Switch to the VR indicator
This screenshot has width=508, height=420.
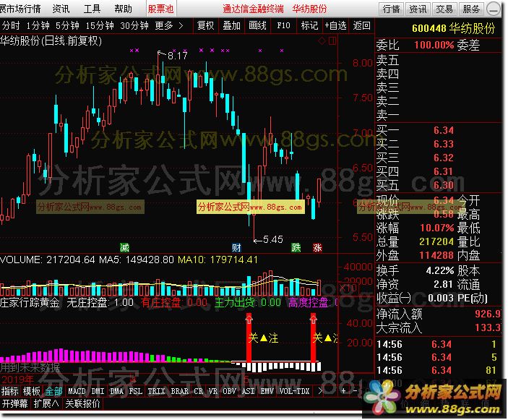click(213, 391)
